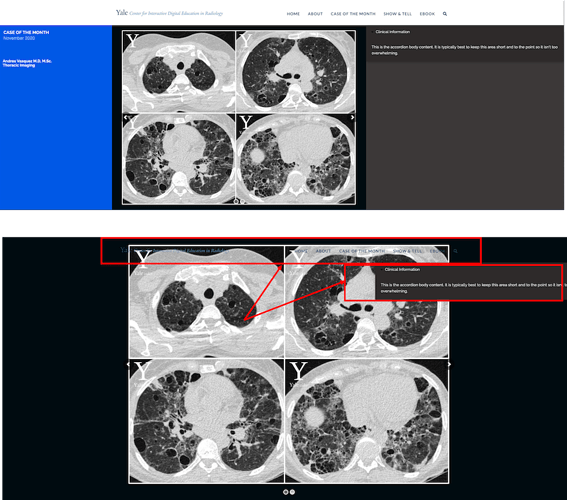The image size is (567, 500).
Task: Open the HOME navigation link
Action: coord(293,14)
